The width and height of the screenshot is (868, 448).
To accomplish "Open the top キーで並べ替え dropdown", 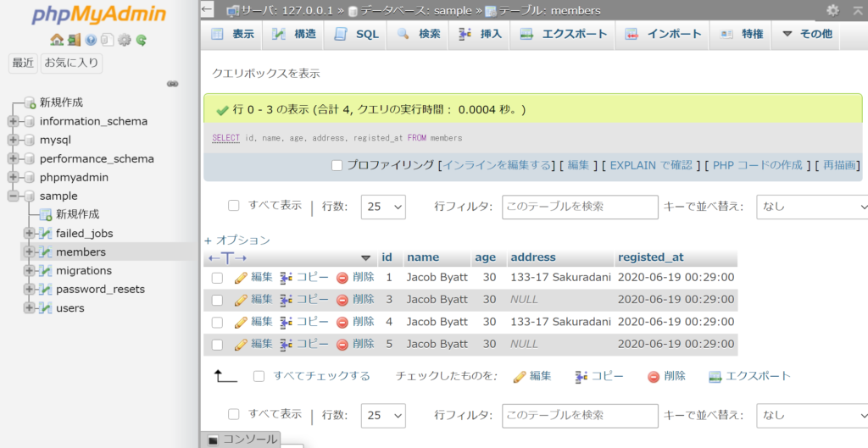I will point(811,207).
